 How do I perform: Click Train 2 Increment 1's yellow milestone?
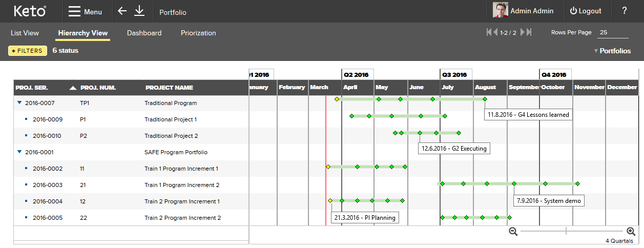(x=330, y=200)
